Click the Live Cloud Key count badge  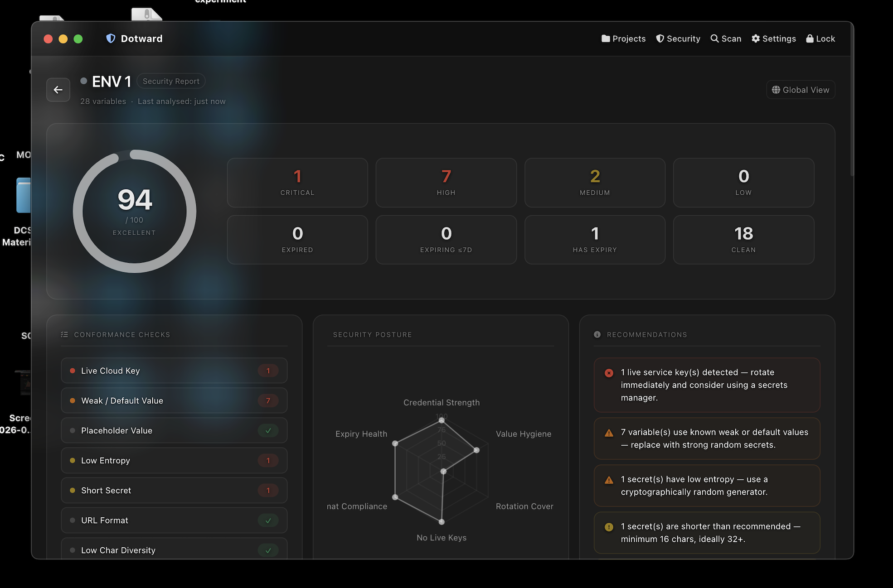(x=268, y=371)
